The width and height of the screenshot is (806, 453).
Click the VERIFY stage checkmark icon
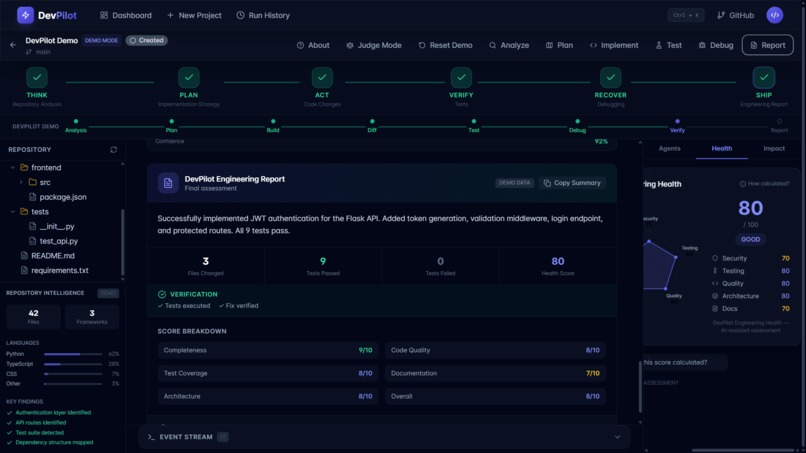461,78
